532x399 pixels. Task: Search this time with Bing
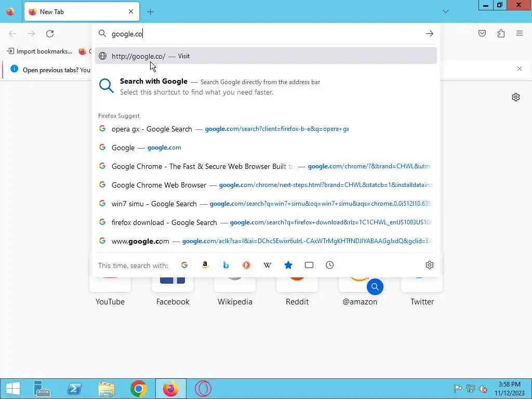tap(225, 265)
